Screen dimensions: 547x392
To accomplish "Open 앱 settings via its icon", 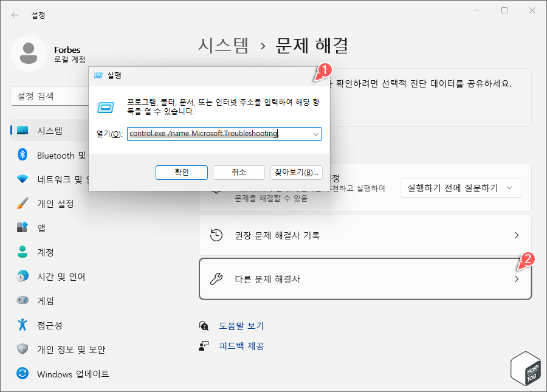I will point(23,228).
